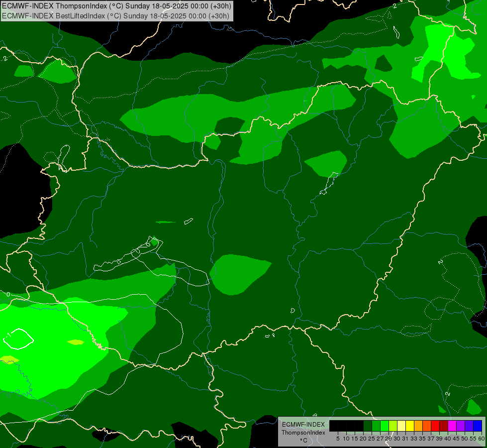Viewport: 487px width, 448px height.
Task: Pick the bright red 37–39 legend swatch
Action: click(435, 426)
